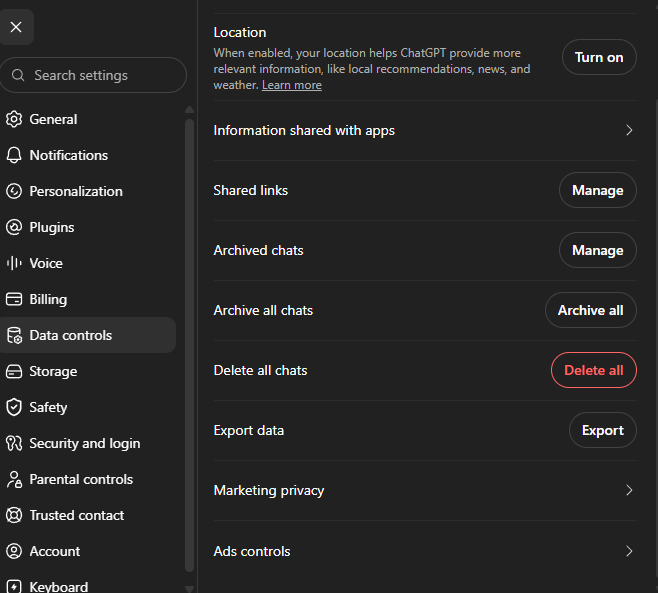Focus the Search settings field

click(93, 75)
